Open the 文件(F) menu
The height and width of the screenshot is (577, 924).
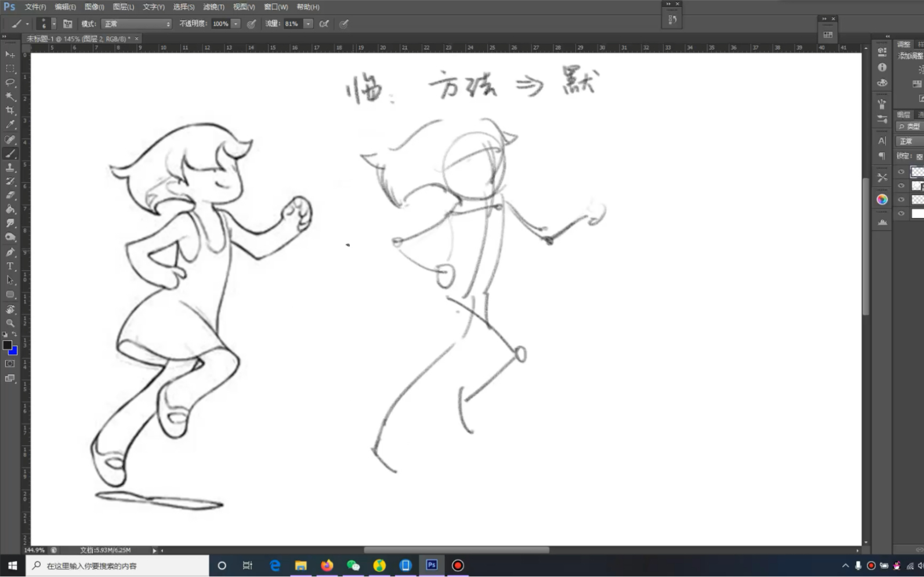coord(35,7)
